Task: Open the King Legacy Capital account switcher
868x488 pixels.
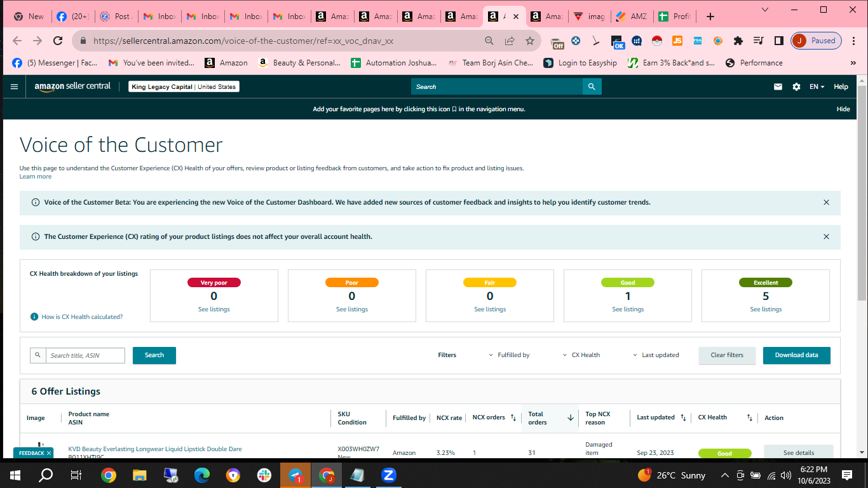Action: (184, 86)
